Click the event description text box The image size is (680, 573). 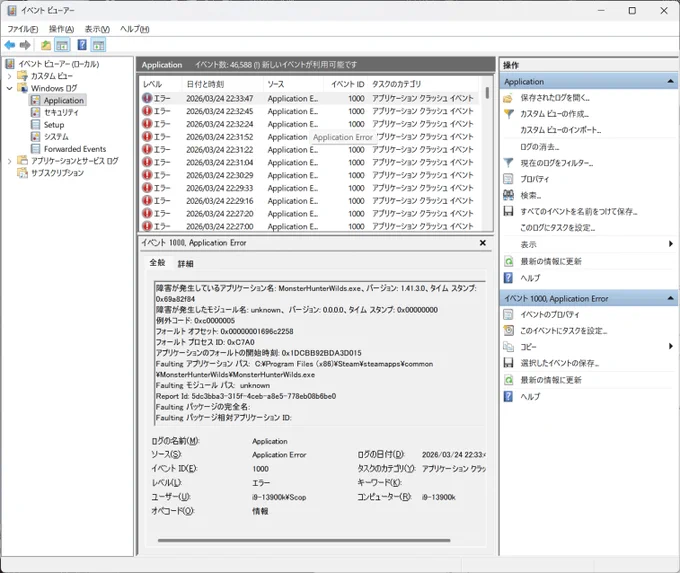pyautogui.click(x=320, y=353)
